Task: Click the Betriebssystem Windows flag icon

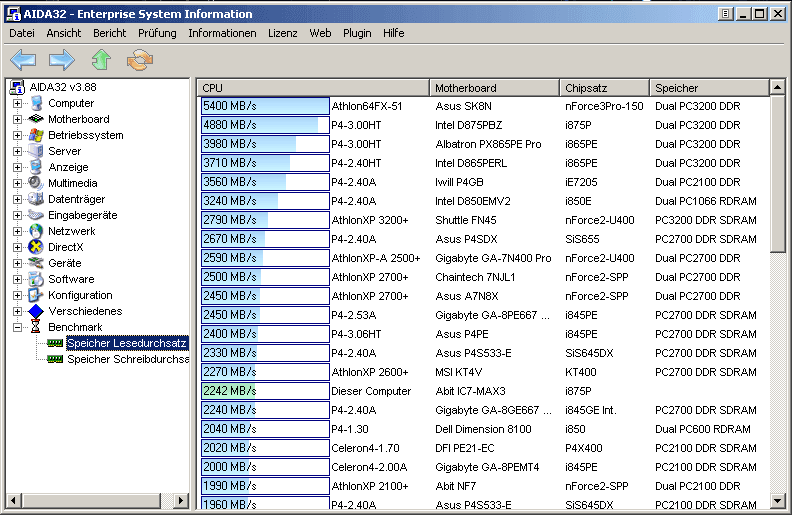Action: click(x=36, y=135)
